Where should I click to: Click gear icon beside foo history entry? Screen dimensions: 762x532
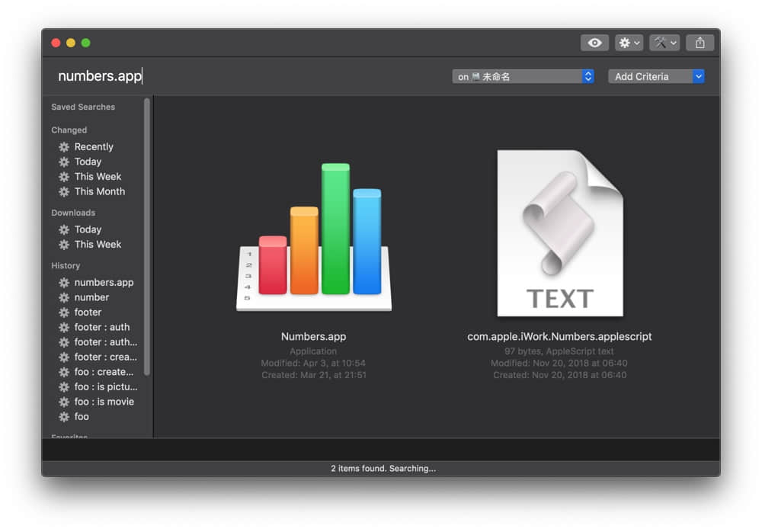pos(64,416)
